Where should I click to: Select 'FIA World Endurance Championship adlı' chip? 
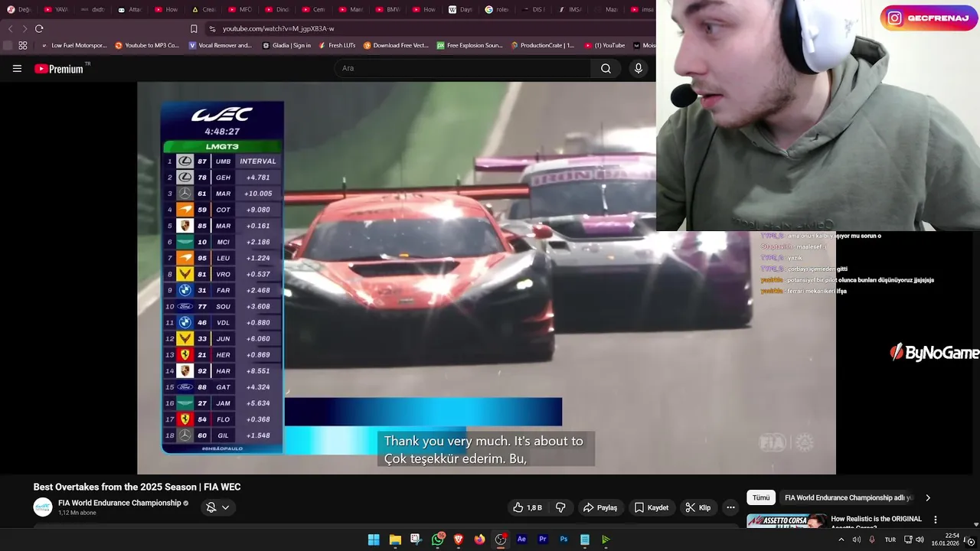click(x=849, y=497)
